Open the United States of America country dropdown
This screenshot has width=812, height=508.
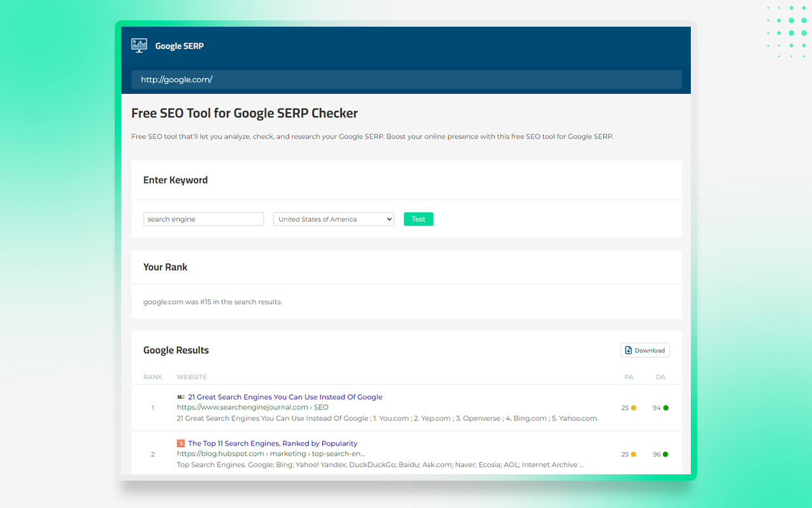[x=334, y=219]
